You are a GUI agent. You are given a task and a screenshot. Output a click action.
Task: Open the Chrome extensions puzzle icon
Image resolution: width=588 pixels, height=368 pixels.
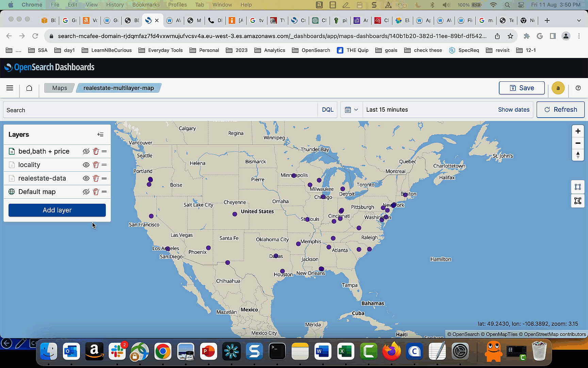point(527,36)
